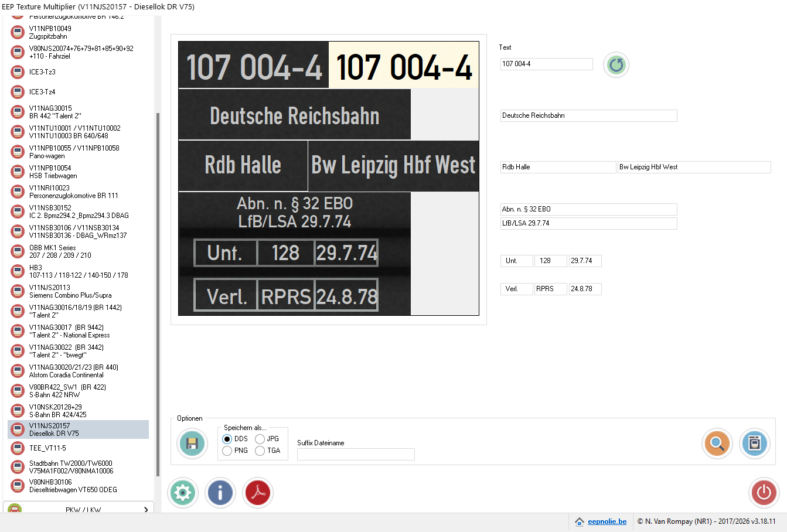The height and width of the screenshot is (532, 787).
Task: Click the home icon beside eepnolie.be
Action: [x=580, y=521]
